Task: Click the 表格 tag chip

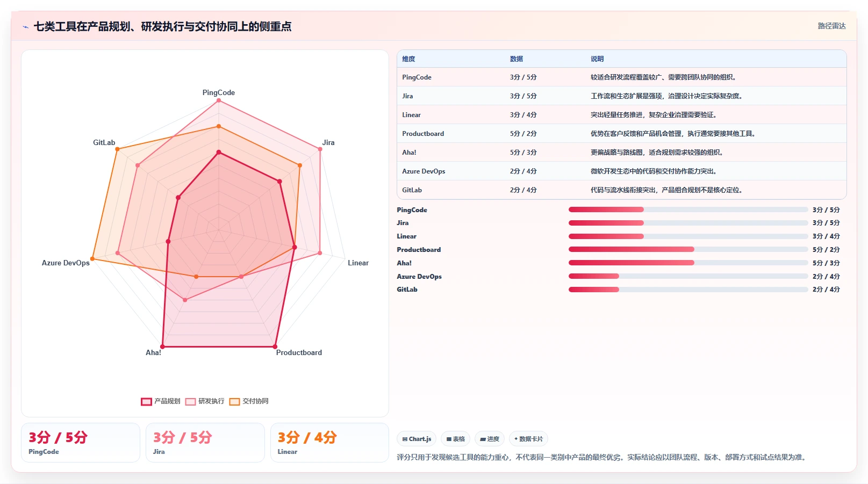Action: click(455, 439)
